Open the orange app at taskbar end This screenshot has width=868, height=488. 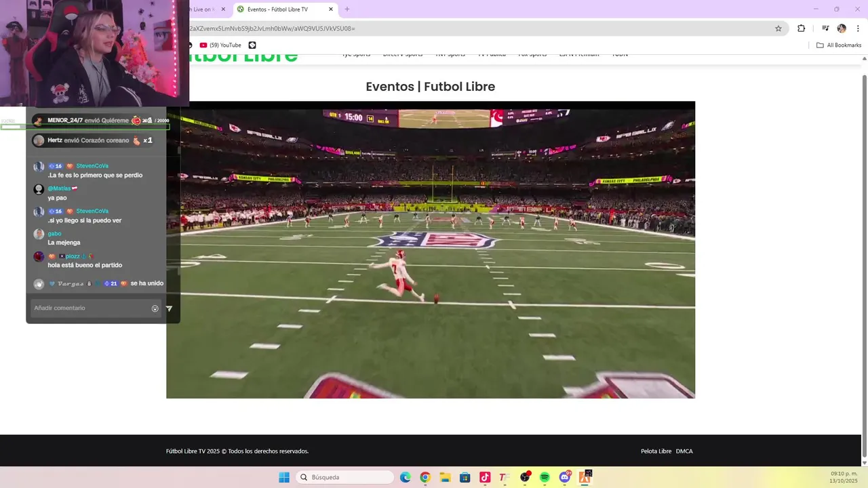tap(585, 477)
